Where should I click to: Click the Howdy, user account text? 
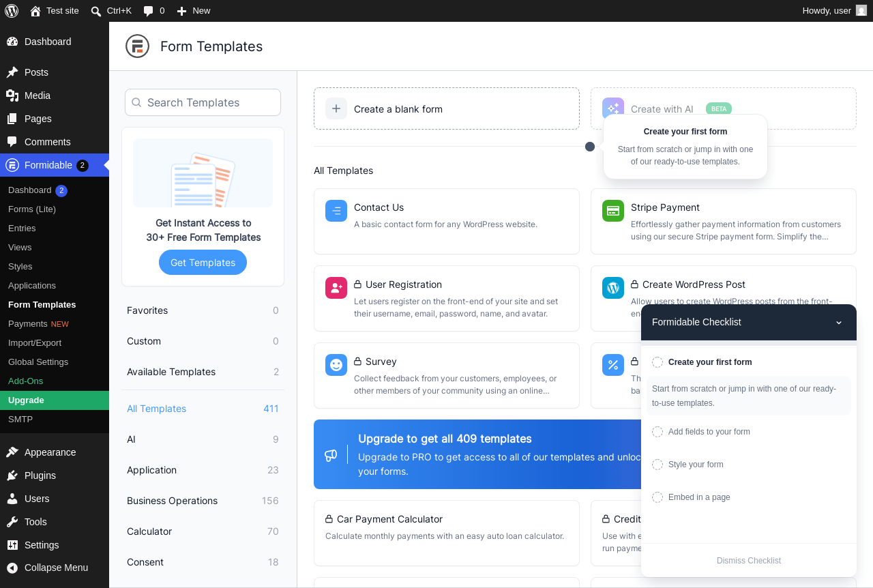coord(827,11)
